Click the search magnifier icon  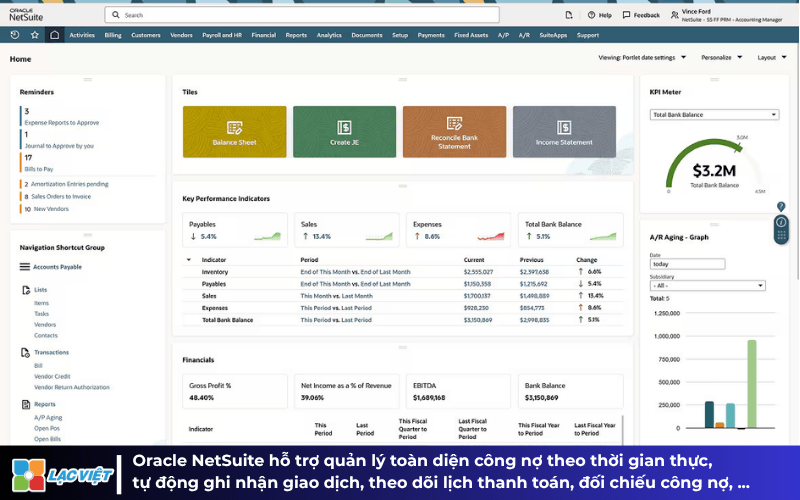[116, 15]
